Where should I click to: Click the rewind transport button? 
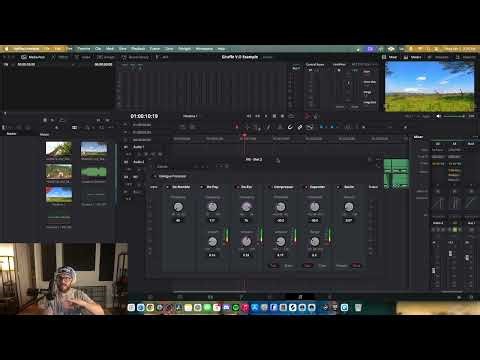tap(249, 116)
